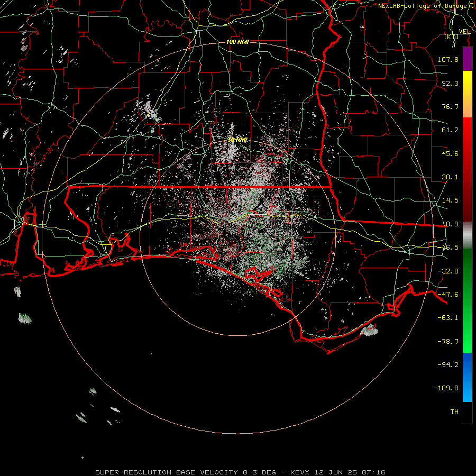476x476 pixels.
Task: Click the [KT] units label
Action: click(x=452, y=36)
